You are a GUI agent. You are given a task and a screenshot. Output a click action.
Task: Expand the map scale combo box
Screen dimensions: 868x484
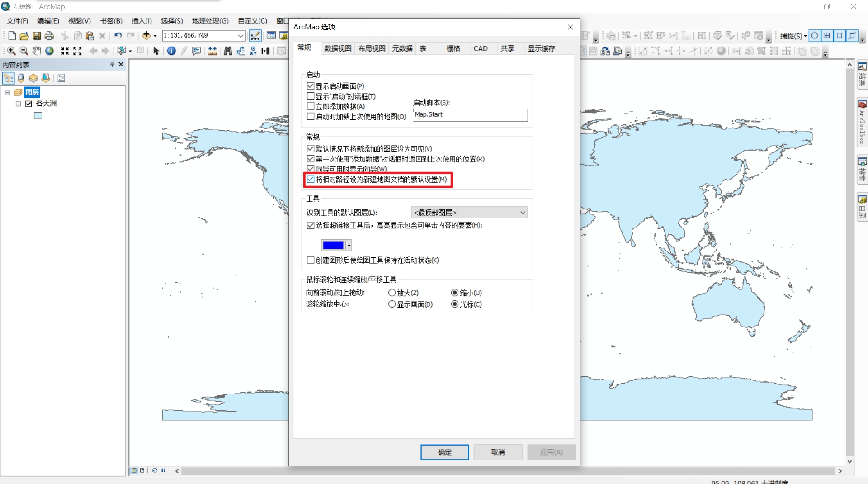point(241,36)
